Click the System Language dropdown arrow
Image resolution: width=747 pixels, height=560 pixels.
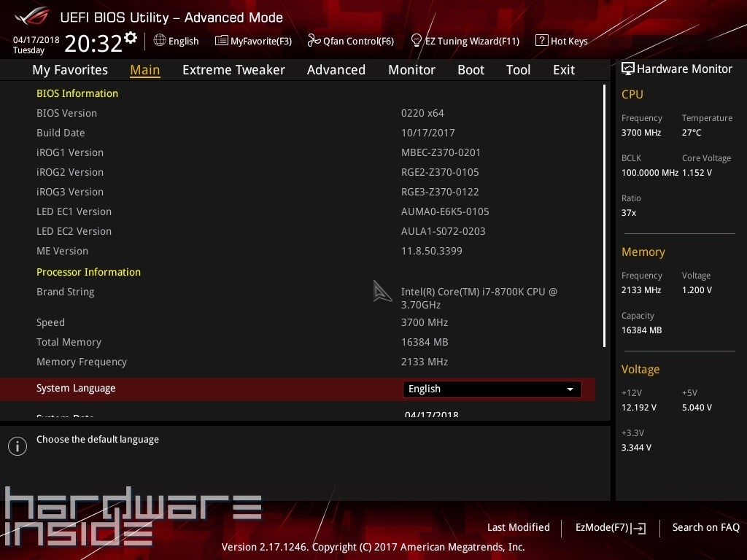click(570, 389)
